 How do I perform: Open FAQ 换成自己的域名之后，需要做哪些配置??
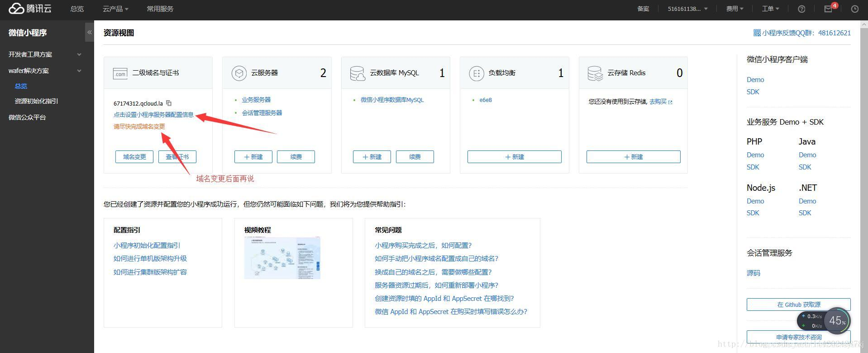433,272
